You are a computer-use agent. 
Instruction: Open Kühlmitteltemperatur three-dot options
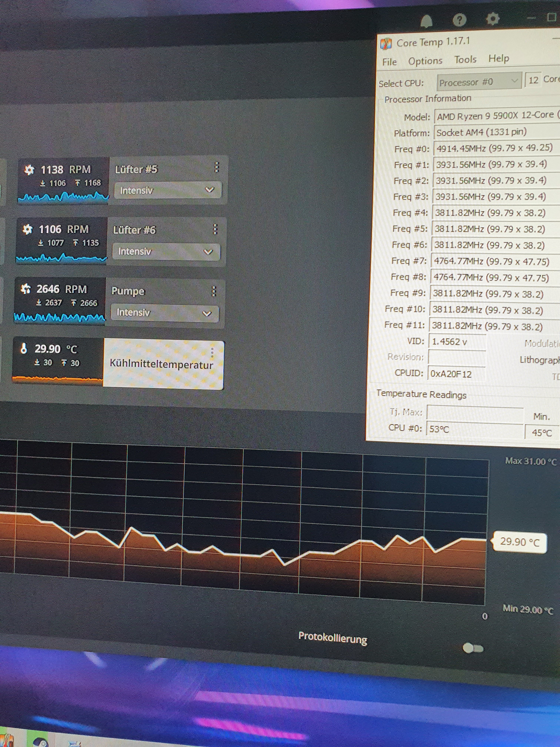(x=212, y=353)
